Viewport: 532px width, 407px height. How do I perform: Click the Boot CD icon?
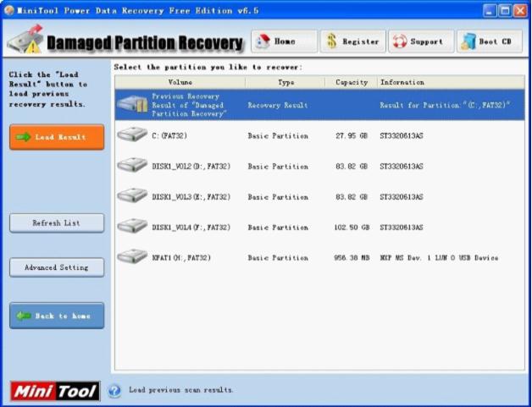[x=468, y=41]
